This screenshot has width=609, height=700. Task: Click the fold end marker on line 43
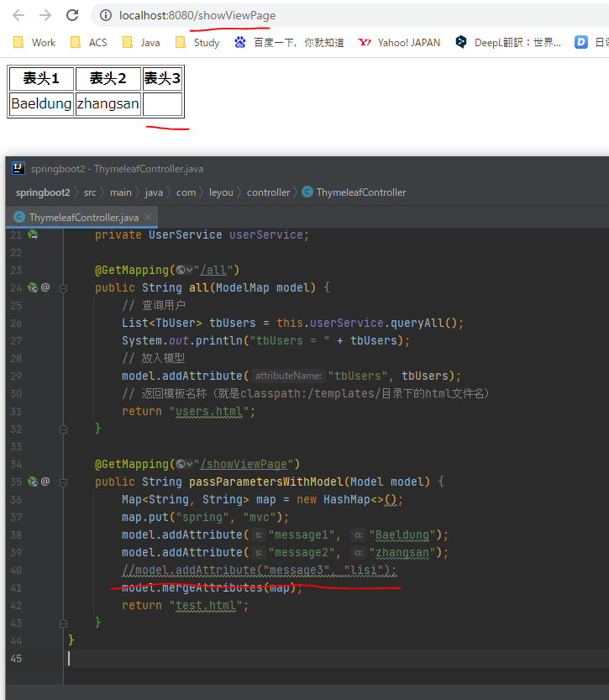click(63, 624)
